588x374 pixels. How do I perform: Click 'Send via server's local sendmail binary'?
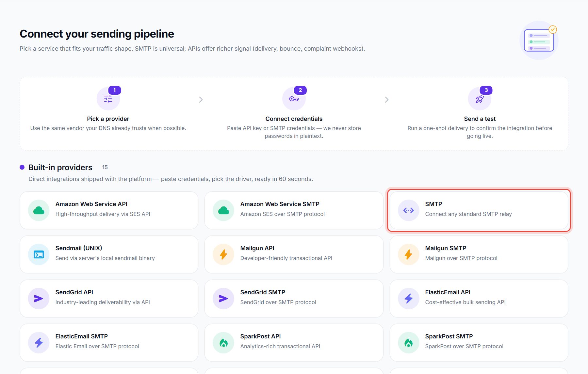click(x=105, y=258)
